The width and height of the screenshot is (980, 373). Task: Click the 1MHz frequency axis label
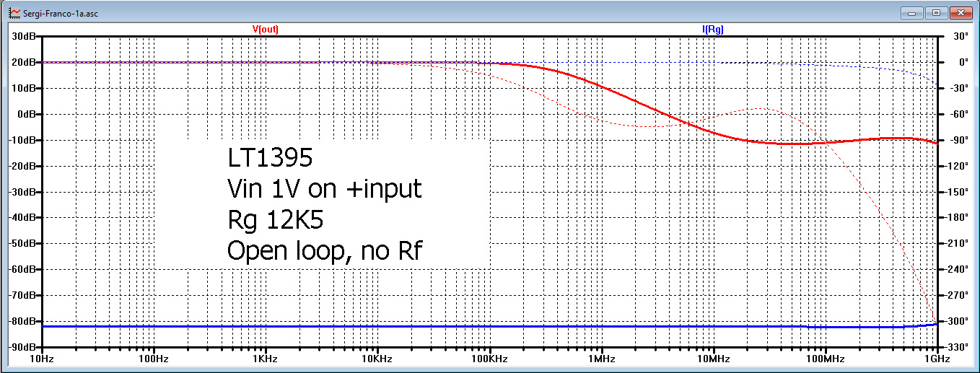pos(600,359)
